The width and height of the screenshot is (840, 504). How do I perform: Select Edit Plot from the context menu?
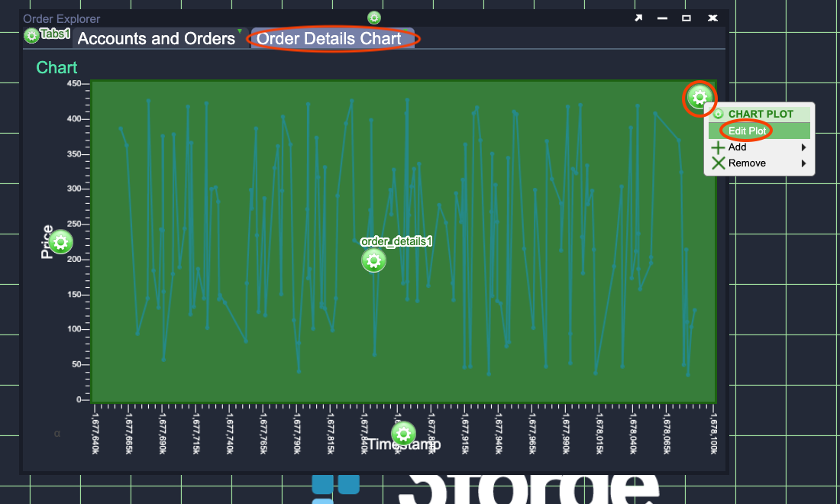pos(747,131)
